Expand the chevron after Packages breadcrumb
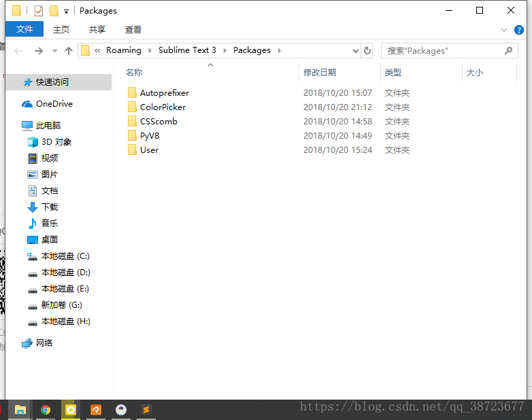 pos(279,50)
